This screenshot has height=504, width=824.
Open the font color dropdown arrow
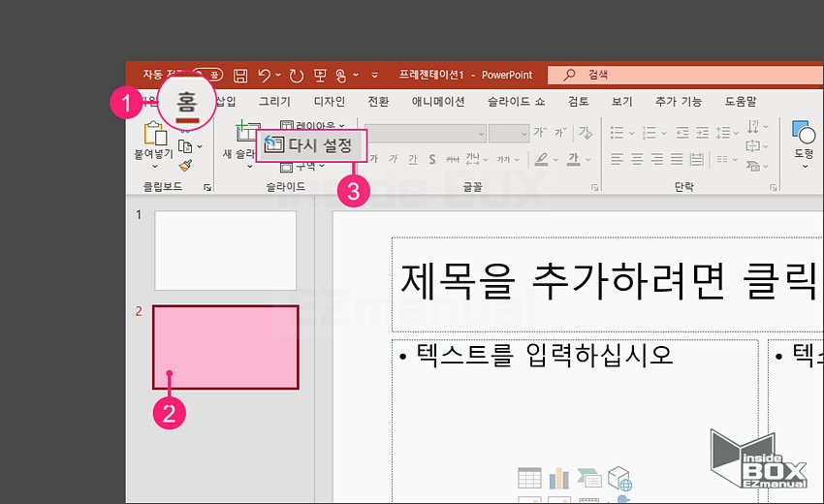588,159
